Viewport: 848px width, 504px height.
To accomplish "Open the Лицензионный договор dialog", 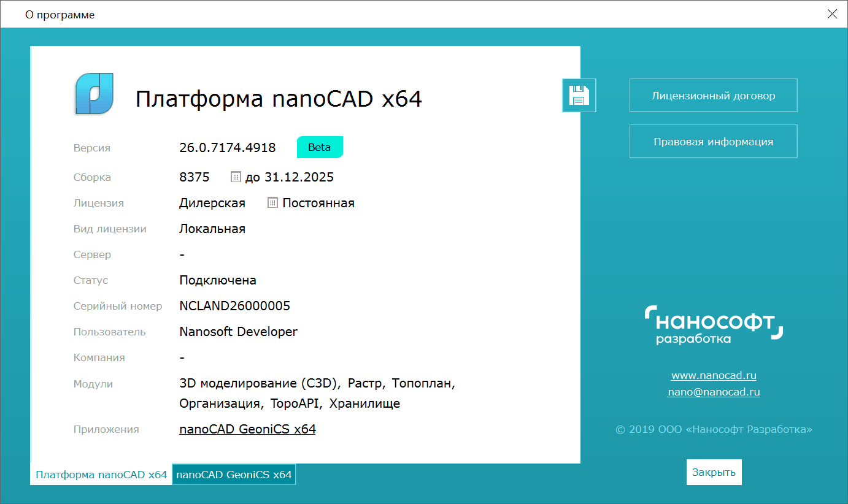I will pos(713,95).
